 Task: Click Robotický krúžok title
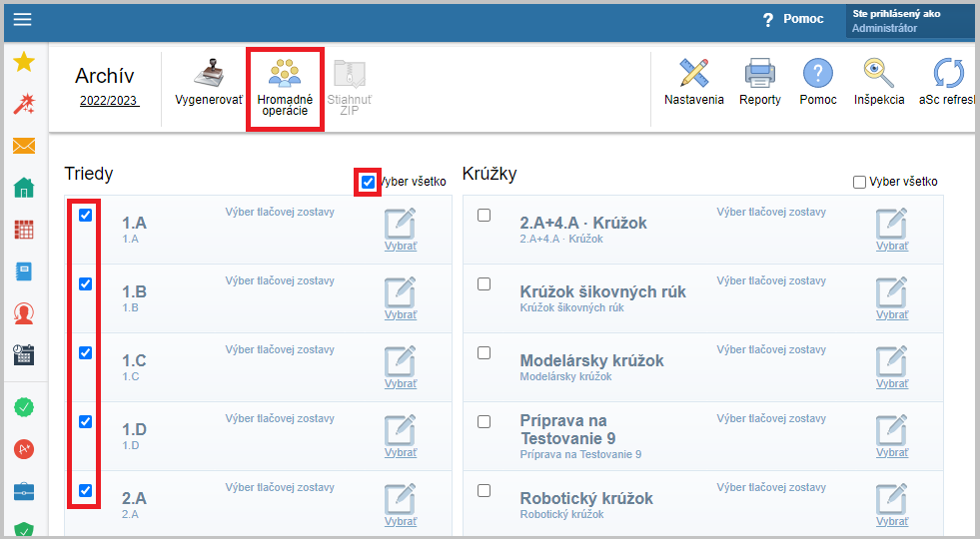[586, 498]
